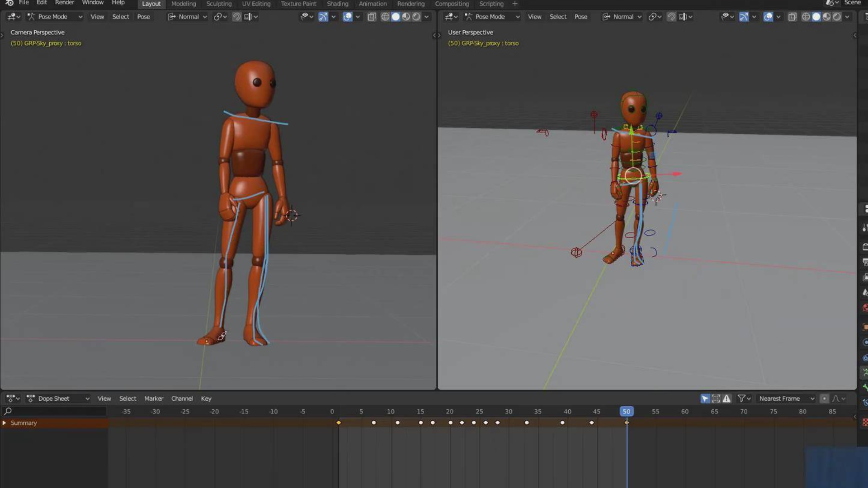Click Only Show Selected arrow icon
Viewport: 868px width, 488px height.
click(x=705, y=399)
